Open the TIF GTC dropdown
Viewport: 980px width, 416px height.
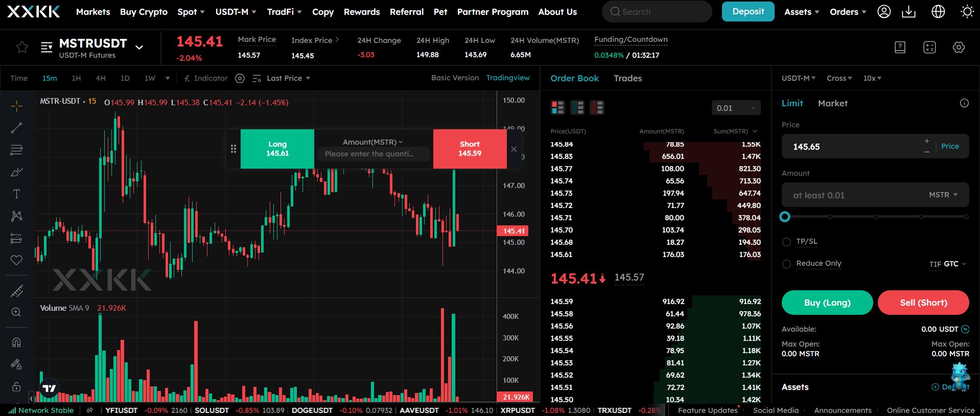pos(947,264)
